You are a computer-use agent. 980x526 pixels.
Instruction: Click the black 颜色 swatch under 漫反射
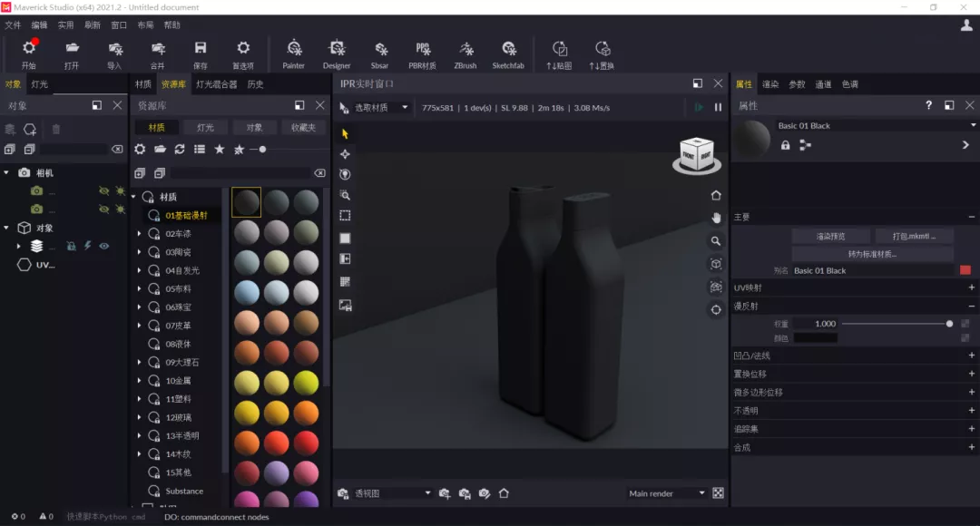pos(816,338)
